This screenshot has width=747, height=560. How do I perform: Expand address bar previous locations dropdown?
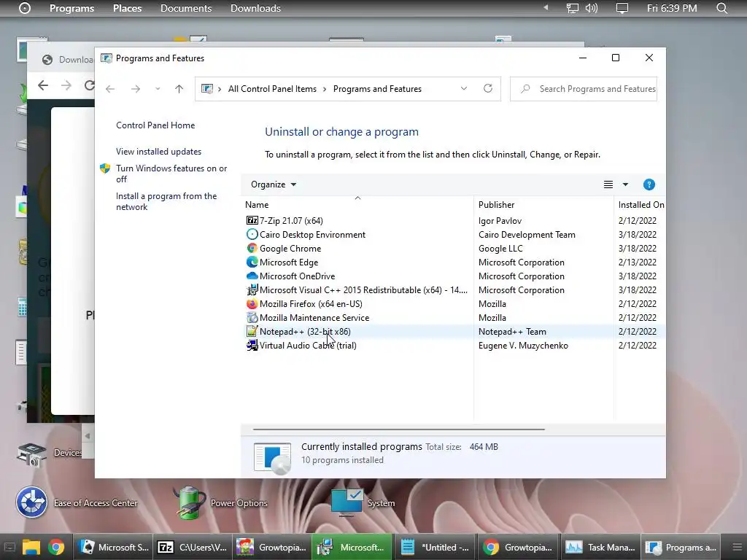point(463,88)
